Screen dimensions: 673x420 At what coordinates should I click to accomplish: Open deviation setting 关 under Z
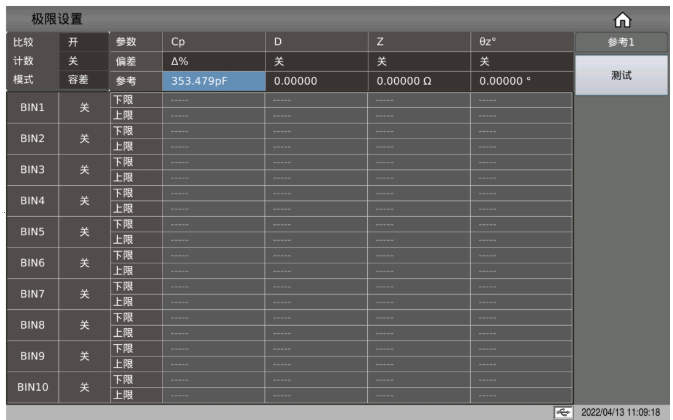[x=419, y=61]
